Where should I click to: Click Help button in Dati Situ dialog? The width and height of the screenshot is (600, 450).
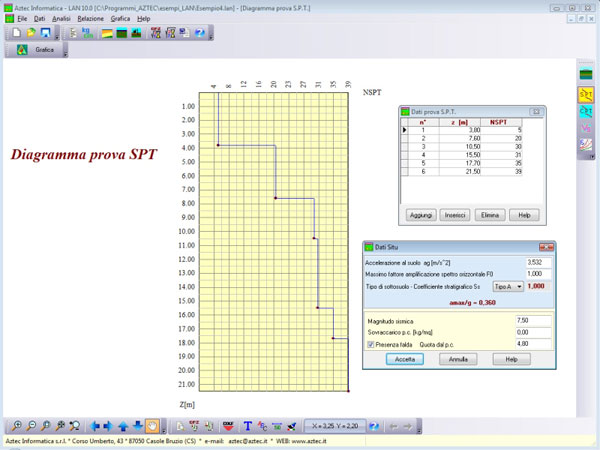click(512, 359)
